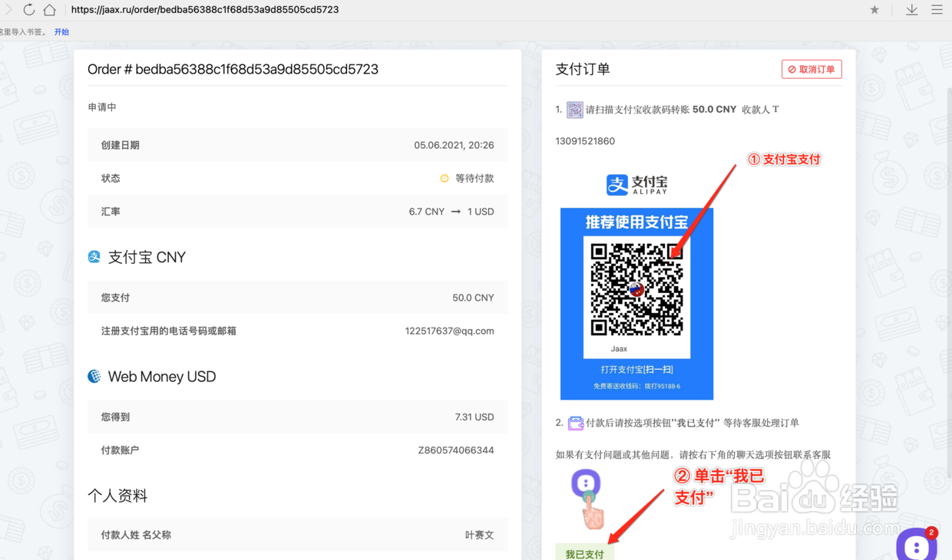Click the account number Z860574066344
This screenshot has height=560, width=952.
456,450
